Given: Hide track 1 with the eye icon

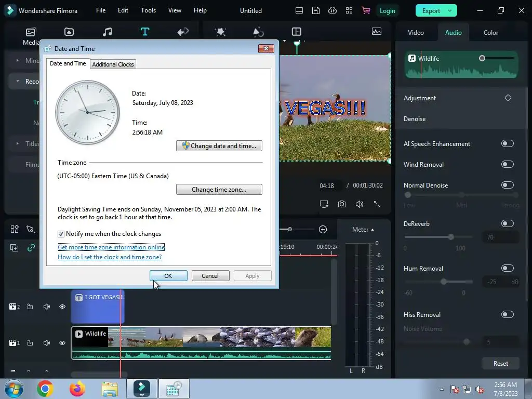Looking at the screenshot, I should click(62, 343).
